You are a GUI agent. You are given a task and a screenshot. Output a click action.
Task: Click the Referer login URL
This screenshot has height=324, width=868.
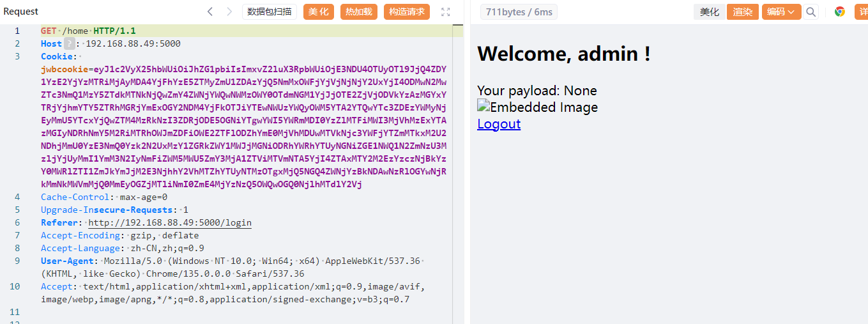click(169, 222)
